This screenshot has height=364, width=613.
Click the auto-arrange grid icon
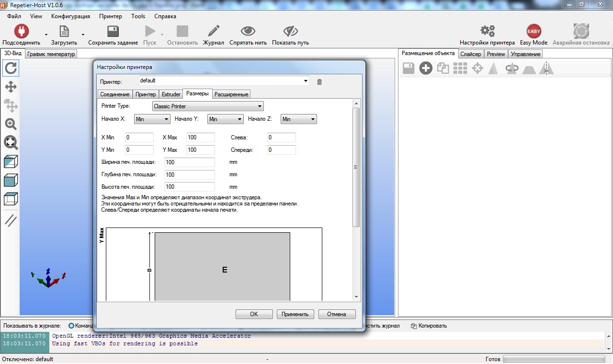click(x=460, y=68)
